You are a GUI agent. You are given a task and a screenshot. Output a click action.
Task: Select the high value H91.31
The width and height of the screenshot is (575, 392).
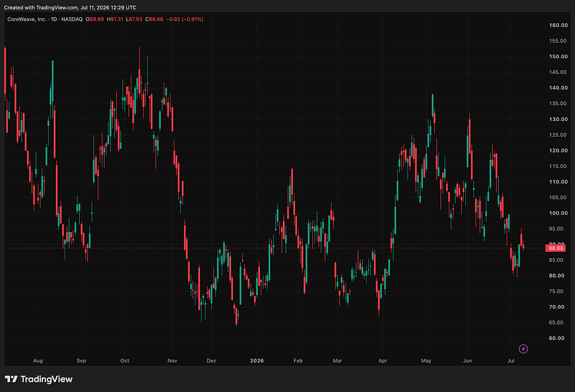click(115, 19)
